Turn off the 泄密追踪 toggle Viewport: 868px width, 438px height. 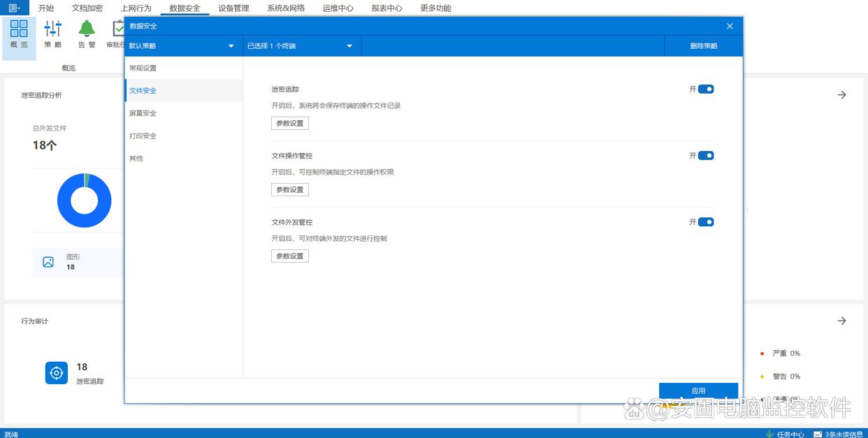pos(706,89)
